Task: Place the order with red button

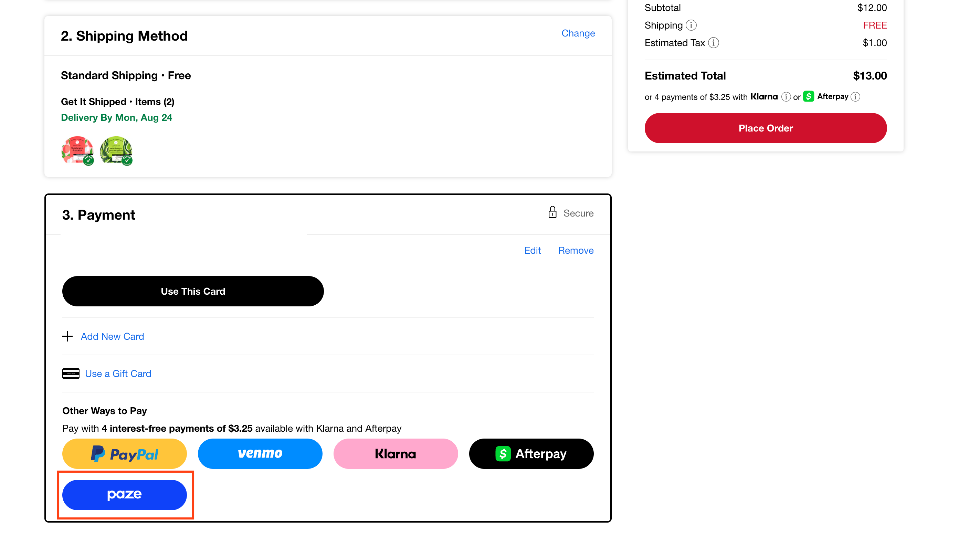Action: (x=766, y=128)
